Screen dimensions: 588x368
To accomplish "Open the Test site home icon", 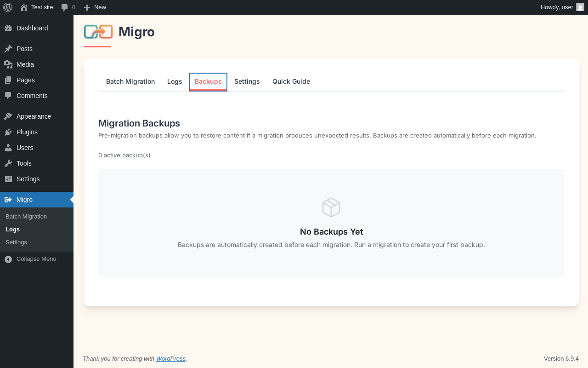I will [24, 7].
